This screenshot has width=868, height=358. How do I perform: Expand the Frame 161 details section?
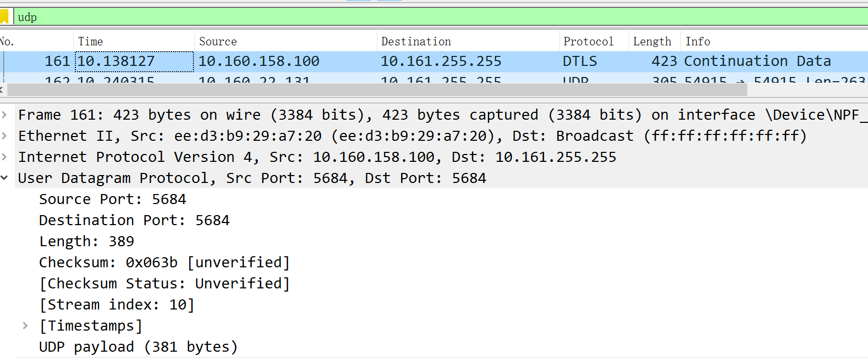[5, 114]
